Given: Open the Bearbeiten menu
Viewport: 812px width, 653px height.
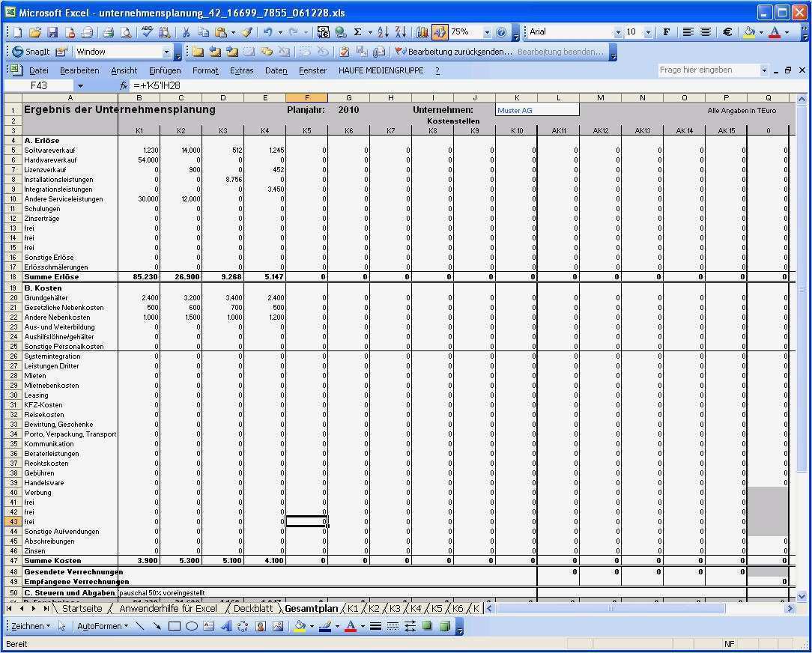Looking at the screenshot, I should click(79, 70).
